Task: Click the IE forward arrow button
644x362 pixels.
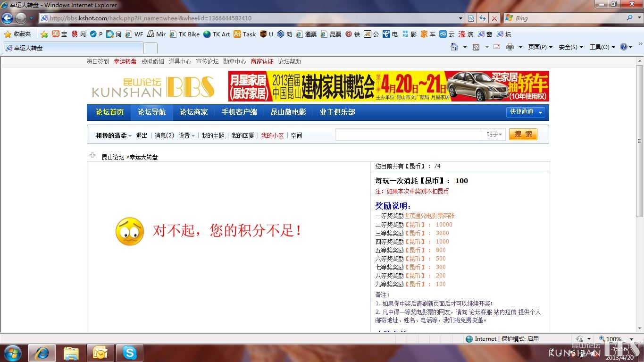Action: click(21, 18)
